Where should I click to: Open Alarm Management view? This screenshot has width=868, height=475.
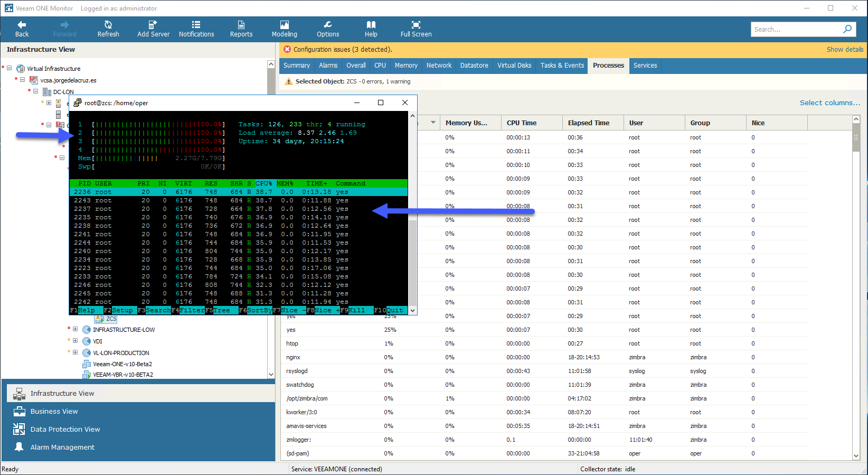pyautogui.click(x=62, y=447)
